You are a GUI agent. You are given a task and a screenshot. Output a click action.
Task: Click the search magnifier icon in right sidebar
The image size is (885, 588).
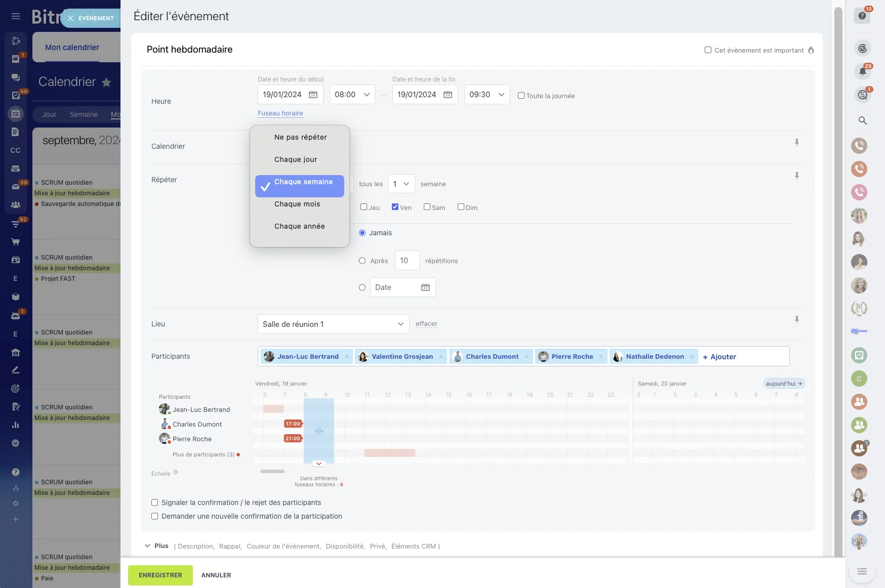[862, 120]
